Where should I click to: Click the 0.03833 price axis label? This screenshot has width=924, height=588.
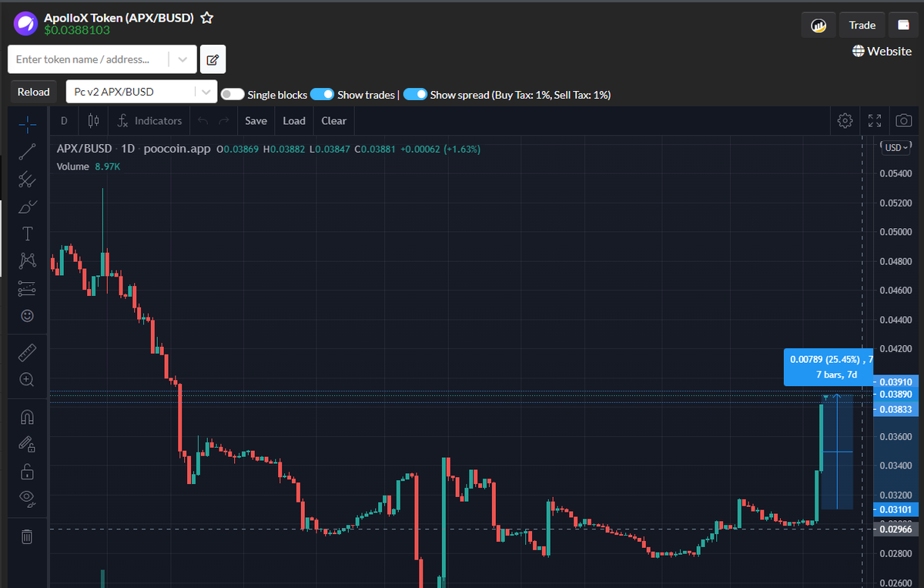[895, 409]
